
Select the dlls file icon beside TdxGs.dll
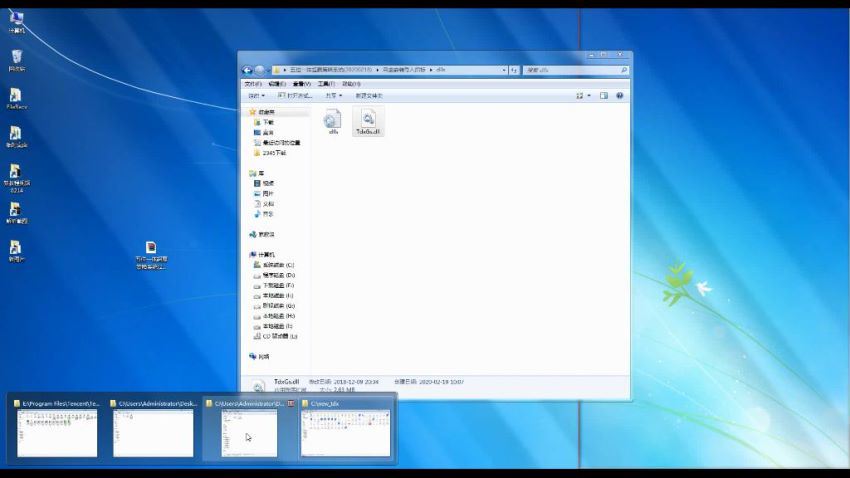[x=333, y=121]
